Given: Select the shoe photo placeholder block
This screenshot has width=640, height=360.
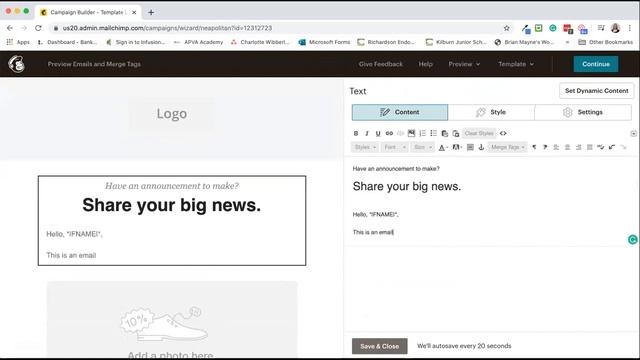Looking at the screenshot, I should coord(172,320).
